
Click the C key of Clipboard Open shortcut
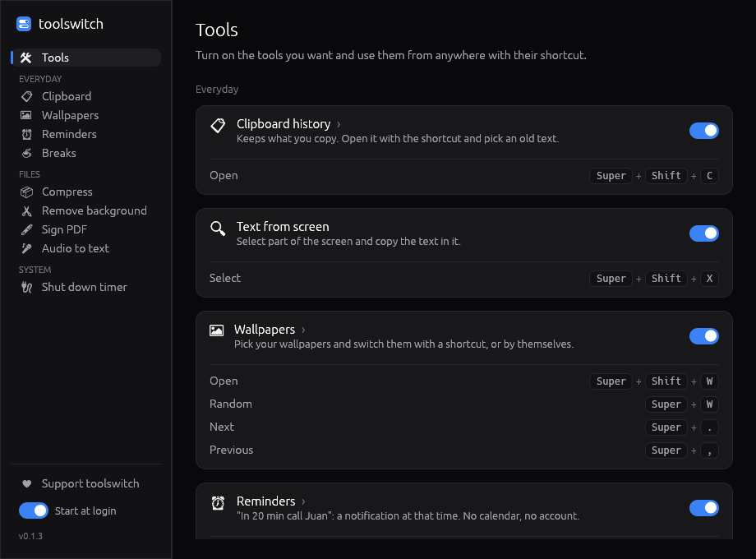(x=709, y=176)
